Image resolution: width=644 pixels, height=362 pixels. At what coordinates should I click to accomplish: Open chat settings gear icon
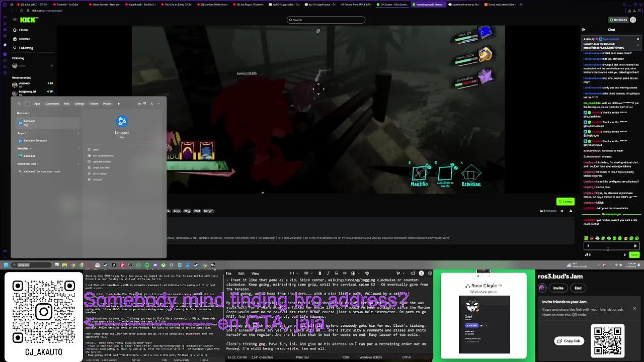tap(625, 255)
